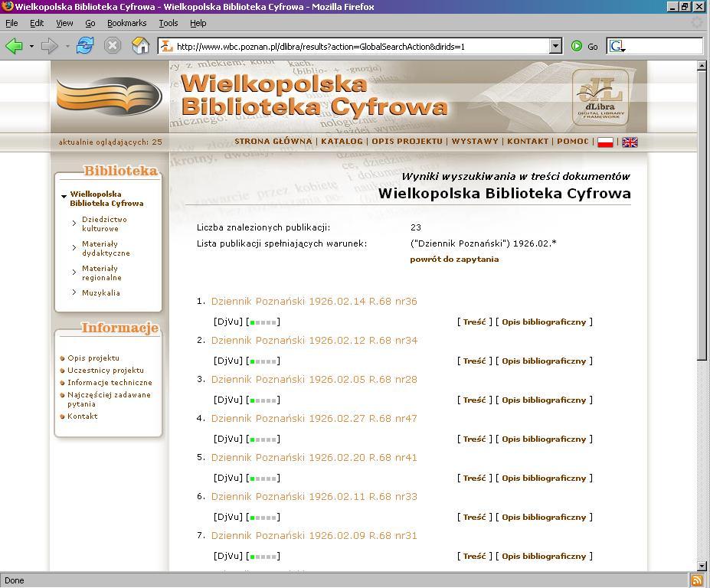
Task: Go to STRONA GŁÓWNA
Action: coord(273,141)
